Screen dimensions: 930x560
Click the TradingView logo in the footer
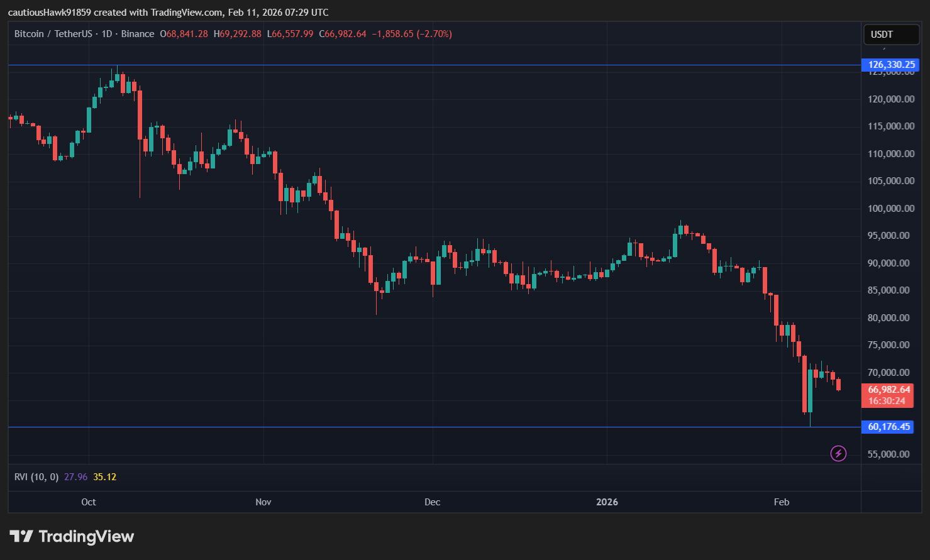click(x=71, y=536)
